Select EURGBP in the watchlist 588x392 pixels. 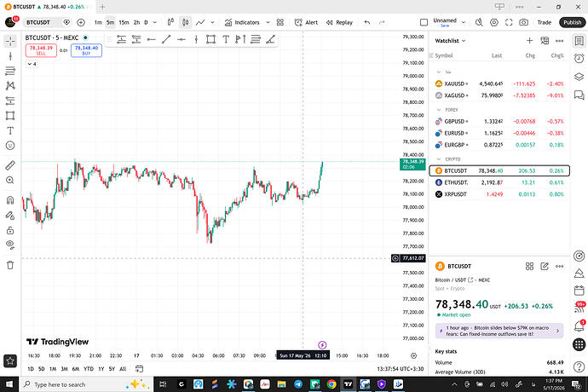(x=499, y=145)
